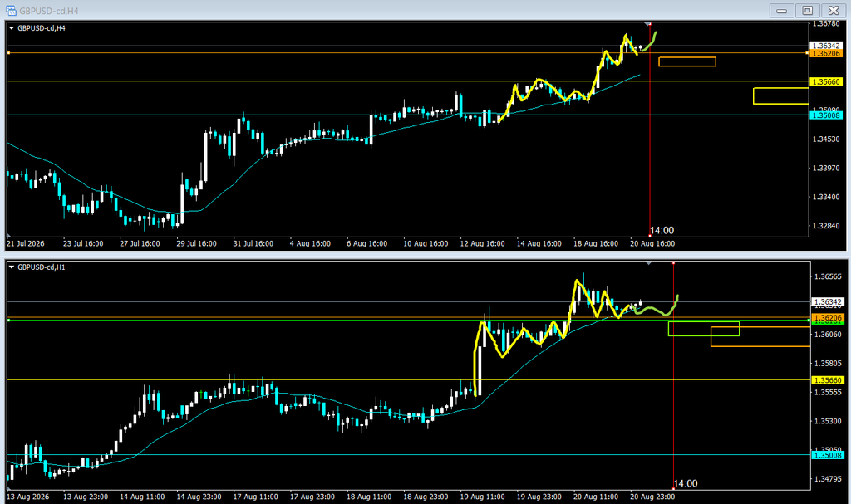Screen dimensions: 851x504
Task: Click the yellow 1.35660 price label on H4
Action: point(825,82)
